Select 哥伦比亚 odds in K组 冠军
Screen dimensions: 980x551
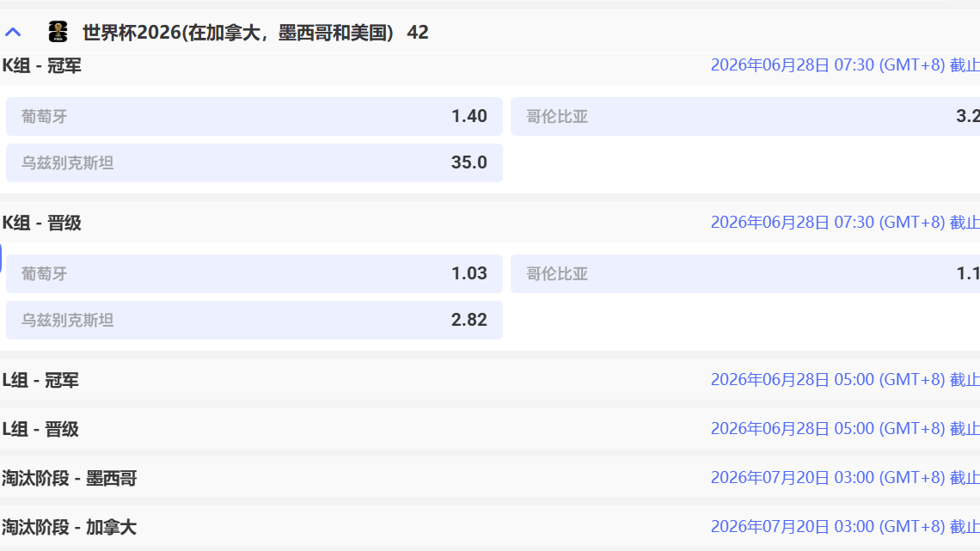click(x=744, y=116)
